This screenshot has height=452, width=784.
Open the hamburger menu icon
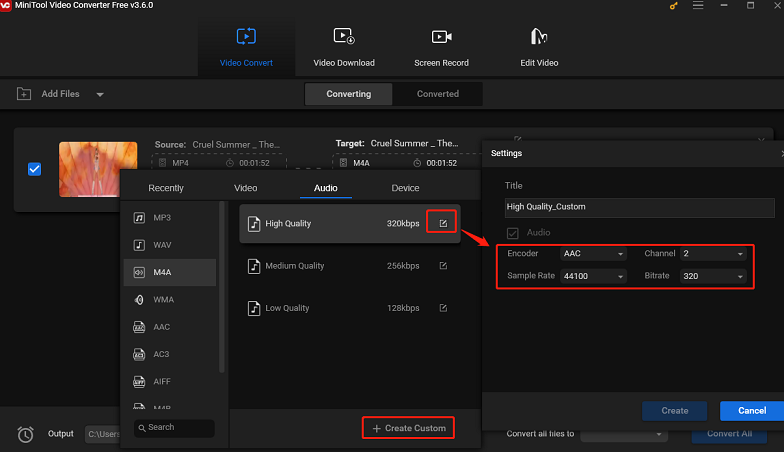tap(698, 6)
